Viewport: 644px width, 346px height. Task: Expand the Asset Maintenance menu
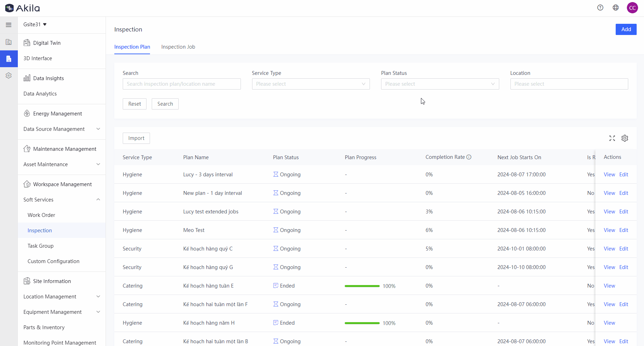point(62,164)
